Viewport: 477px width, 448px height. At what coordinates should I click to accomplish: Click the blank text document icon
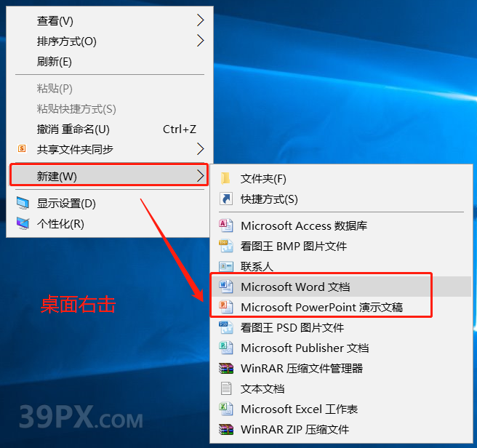226,388
